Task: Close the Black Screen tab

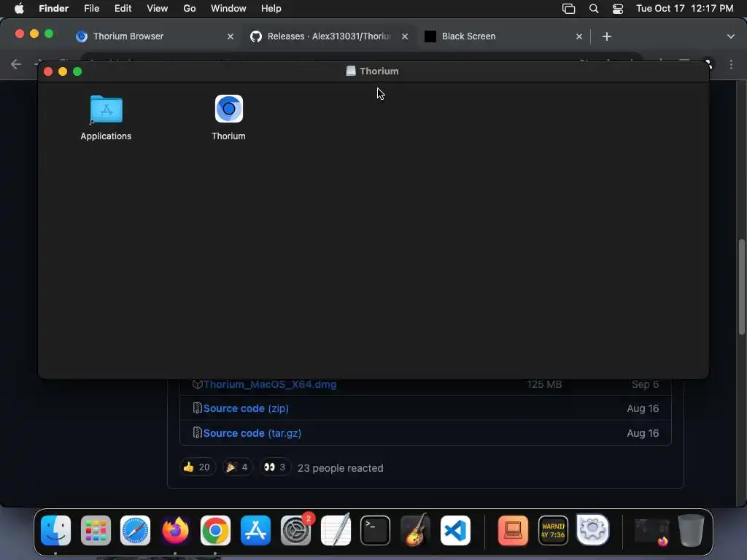Action: [579, 36]
